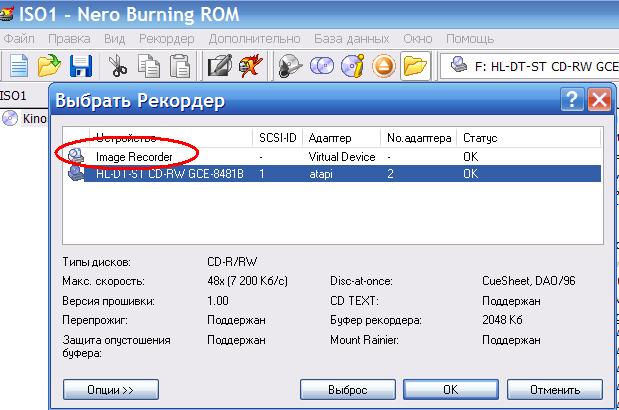Click the Kino disc icon in ISO1 panel
This screenshot has width=619, height=410.
[10, 118]
